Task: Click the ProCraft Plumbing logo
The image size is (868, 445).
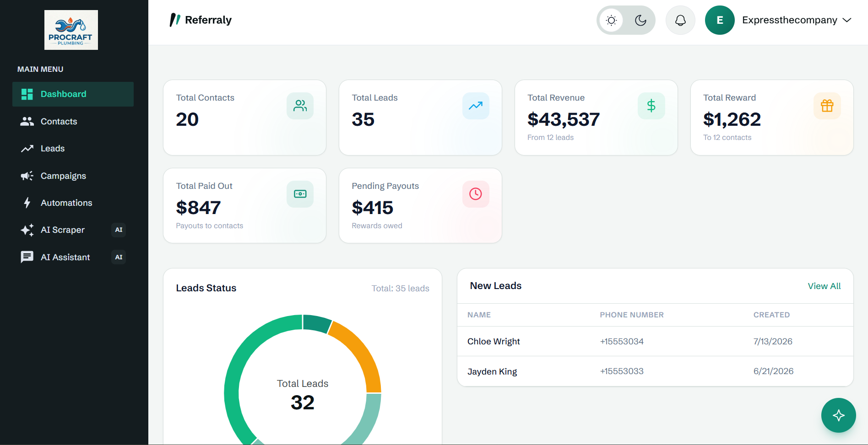Action: [71, 30]
